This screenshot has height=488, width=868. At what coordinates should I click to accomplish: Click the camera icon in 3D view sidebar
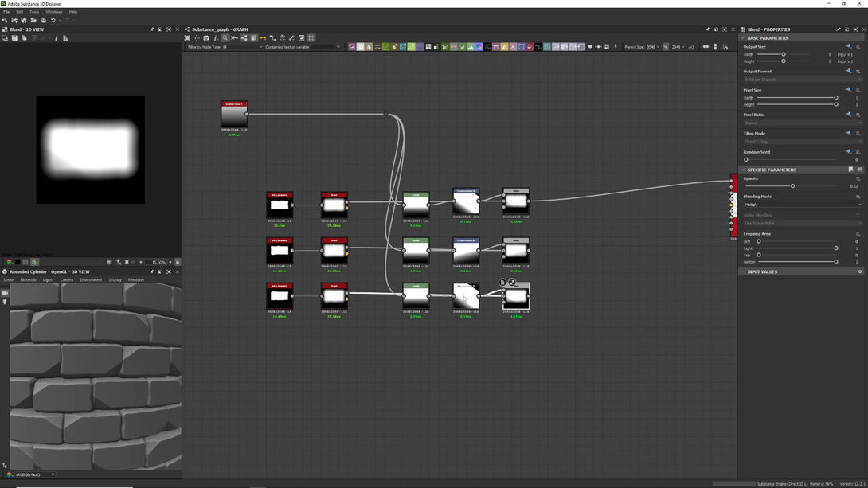click(5, 293)
